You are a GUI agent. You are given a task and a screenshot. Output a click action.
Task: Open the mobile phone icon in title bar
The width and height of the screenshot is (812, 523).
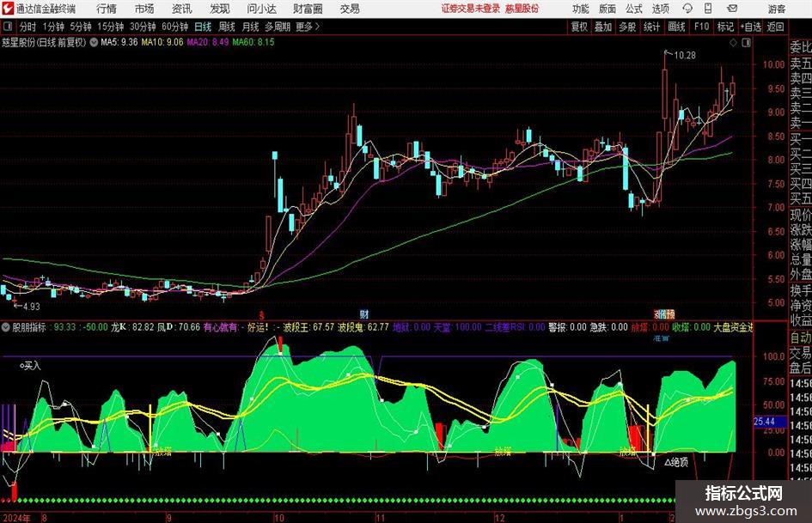(x=708, y=9)
